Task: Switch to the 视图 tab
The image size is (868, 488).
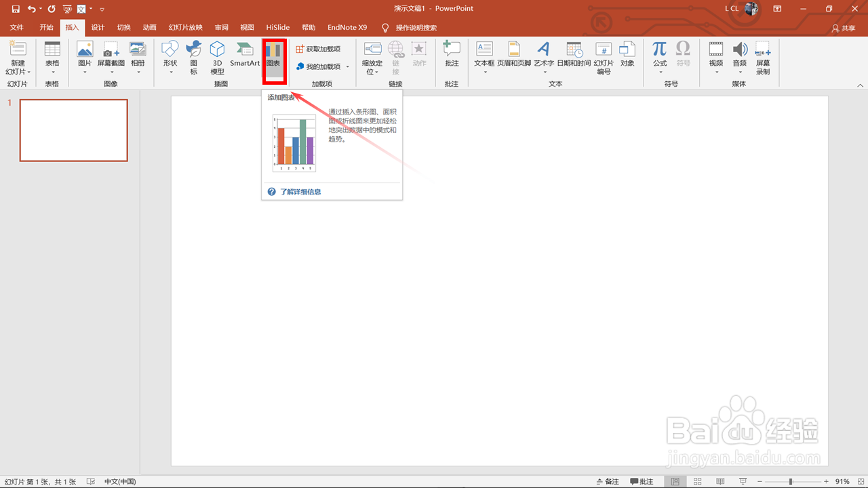Action: tap(247, 28)
